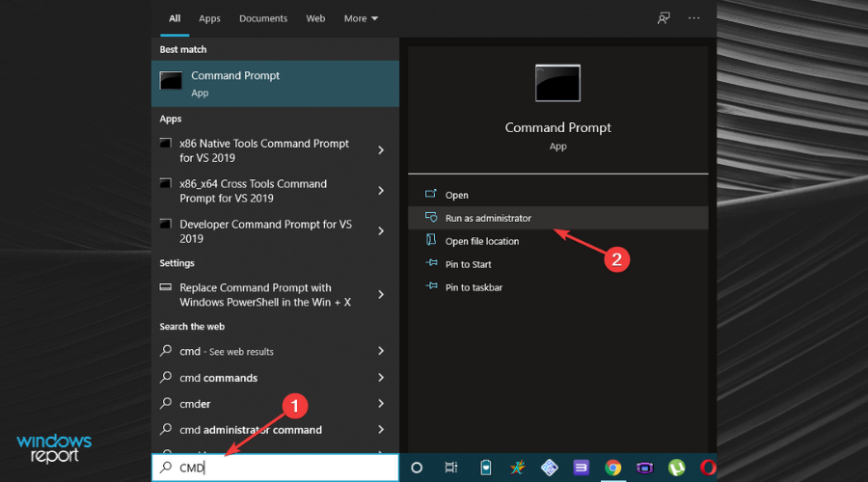This screenshot has width=868, height=482.
Task: Click the large Command Prompt preview icon
Action: (557, 83)
